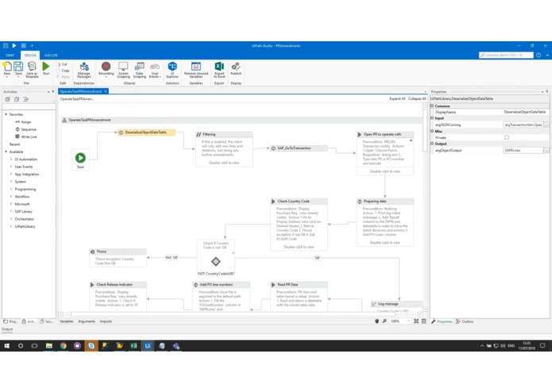Click the quick-access save icon in title bar
The width and height of the screenshot is (552, 392).
click(x=6, y=45)
